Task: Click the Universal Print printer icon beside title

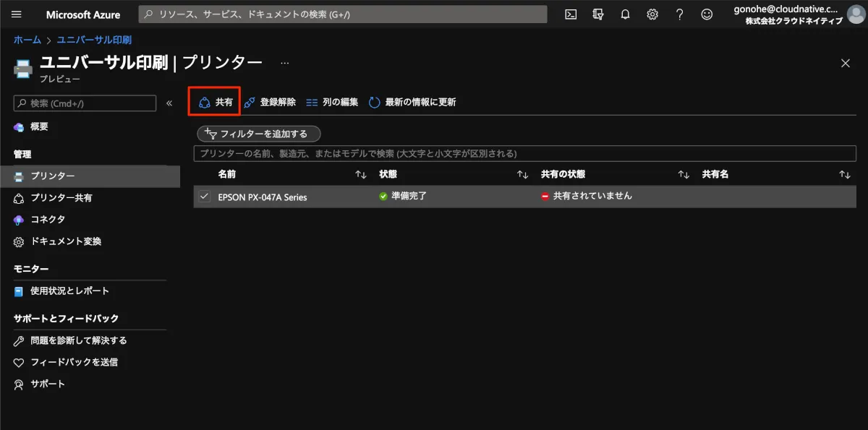Action: (24, 69)
